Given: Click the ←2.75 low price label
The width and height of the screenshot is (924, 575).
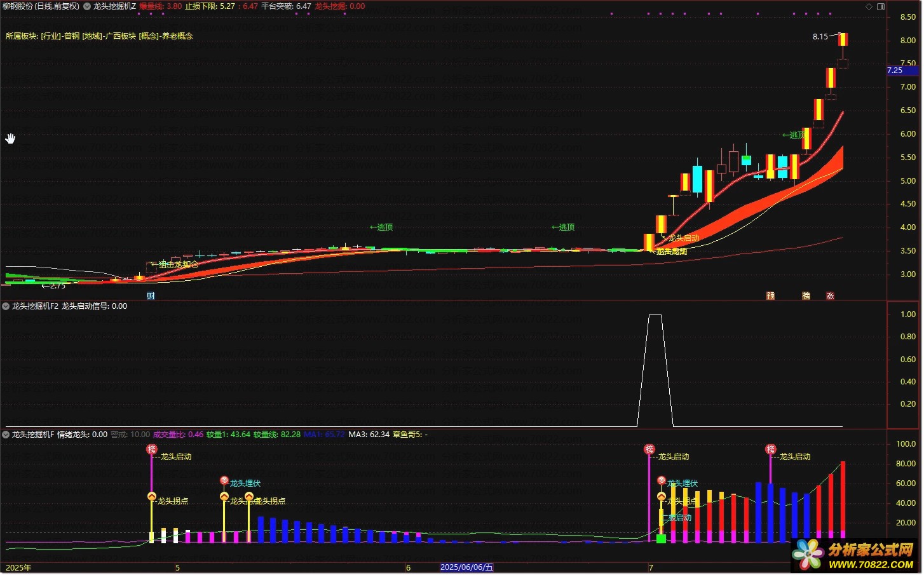Looking at the screenshot, I should (x=53, y=286).
